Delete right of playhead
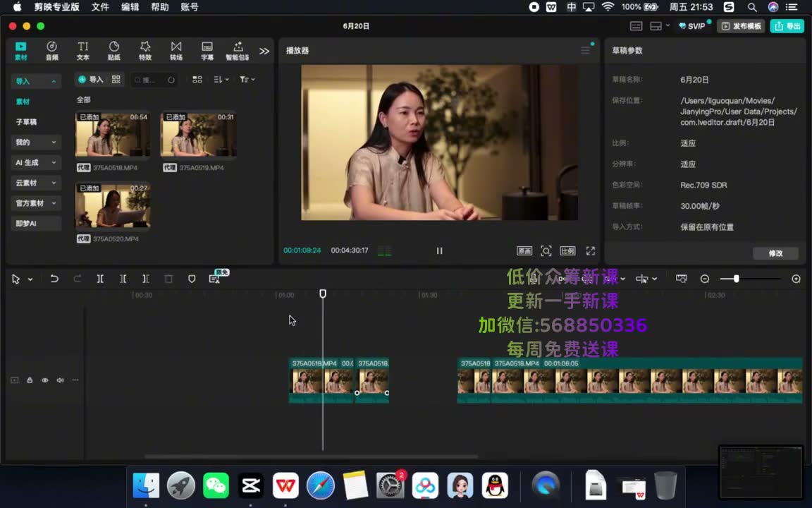812x508 pixels. (x=145, y=279)
